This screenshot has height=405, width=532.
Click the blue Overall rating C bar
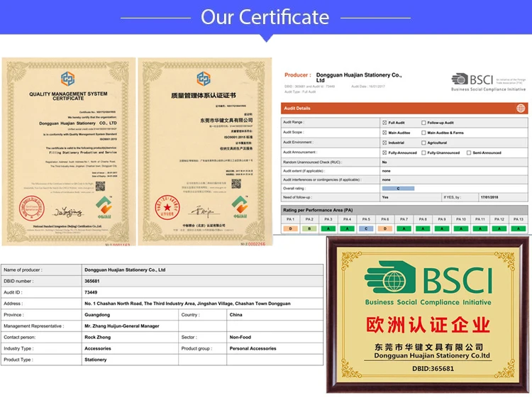(398, 189)
